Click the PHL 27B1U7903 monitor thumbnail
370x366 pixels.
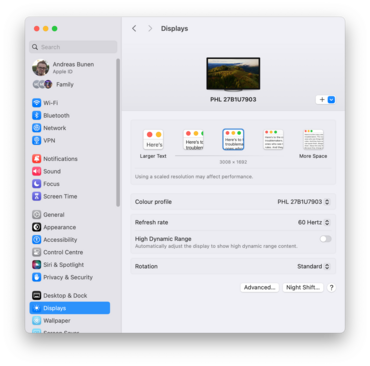coord(233,74)
